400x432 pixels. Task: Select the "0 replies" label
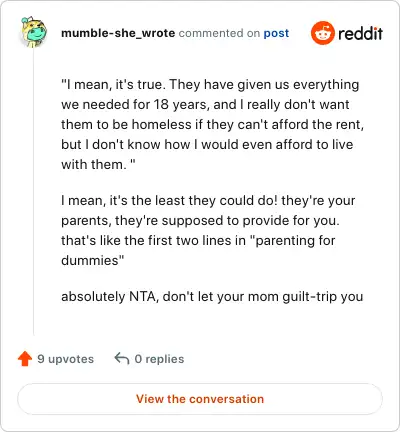pos(159,359)
